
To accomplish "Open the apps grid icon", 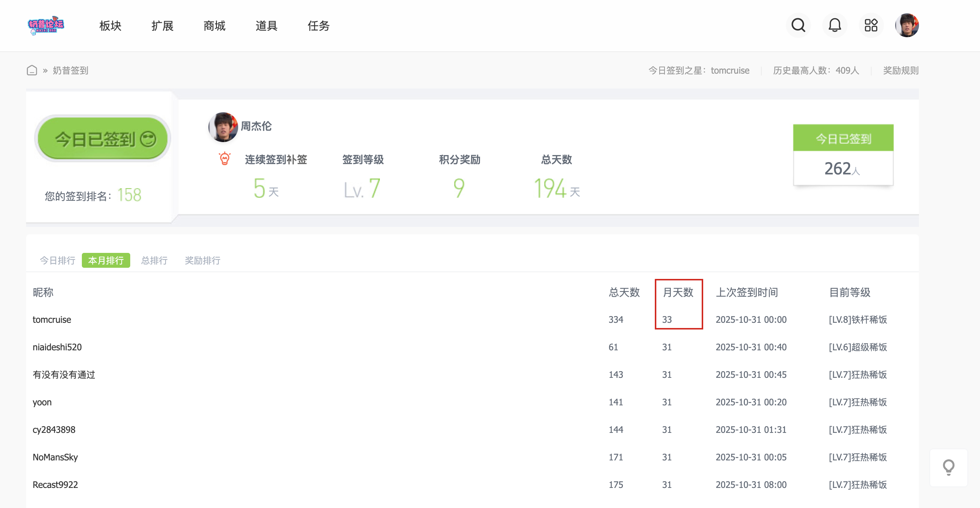I will tap(871, 26).
